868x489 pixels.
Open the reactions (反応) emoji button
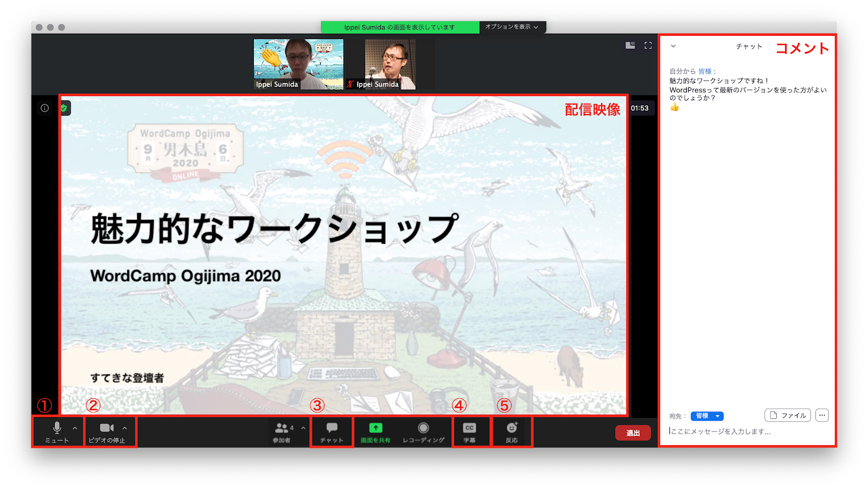coord(512,433)
